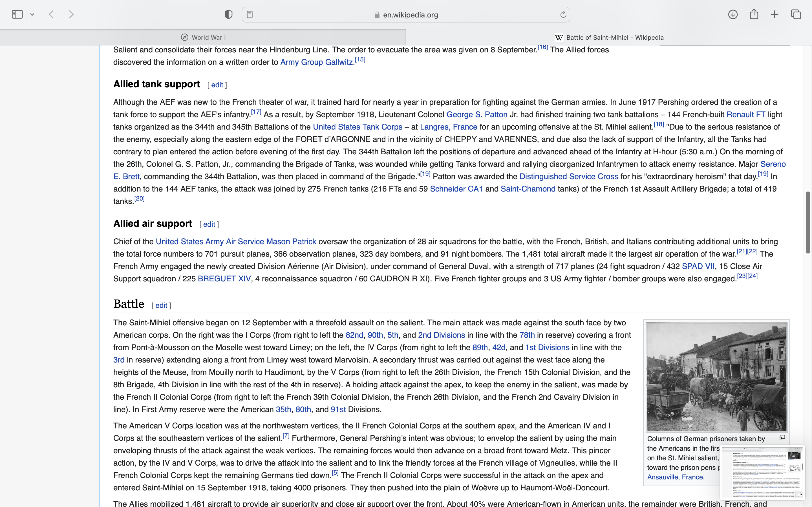Edit the Allied tank support section
This screenshot has height=507, width=812.
(217, 85)
